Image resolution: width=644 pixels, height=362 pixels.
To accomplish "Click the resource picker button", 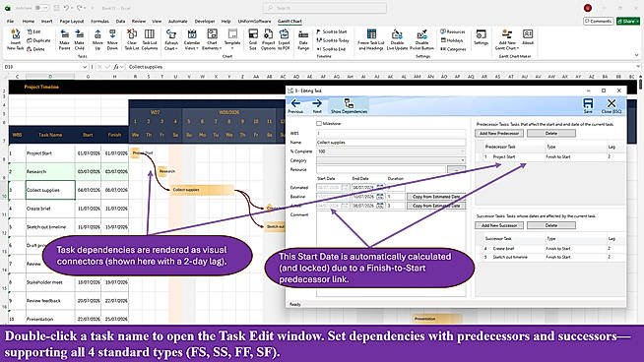I will (x=456, y=169).
